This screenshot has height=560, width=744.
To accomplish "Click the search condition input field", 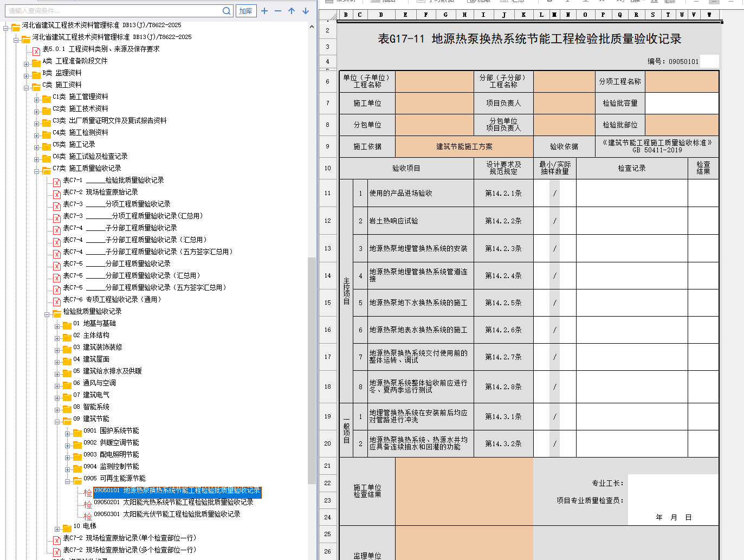I will point(112,11).
